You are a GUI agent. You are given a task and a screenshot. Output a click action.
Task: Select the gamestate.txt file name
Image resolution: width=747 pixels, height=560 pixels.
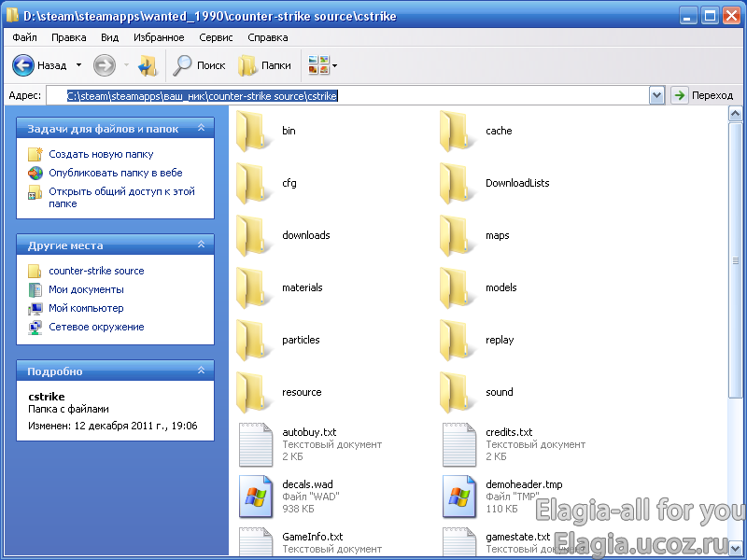tap(518, 537)
